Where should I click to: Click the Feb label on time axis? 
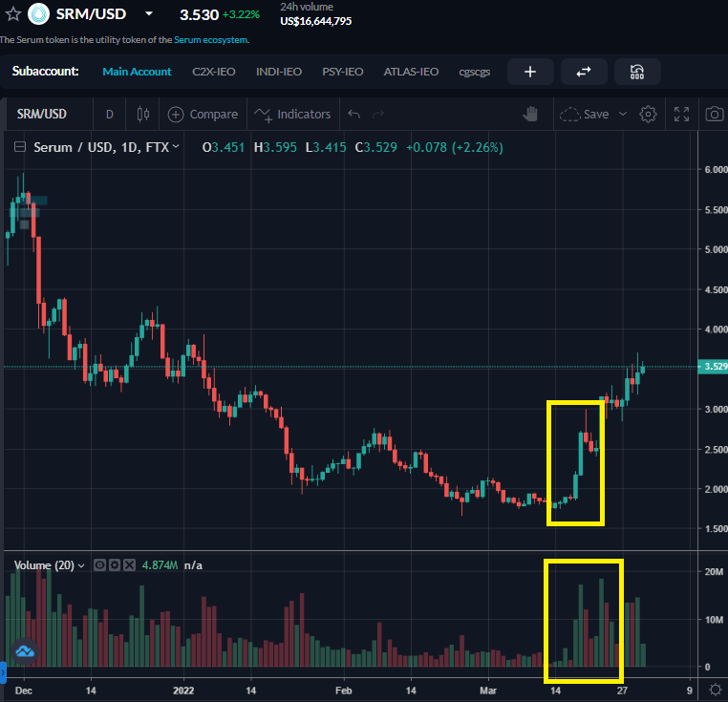coord(344,691)
